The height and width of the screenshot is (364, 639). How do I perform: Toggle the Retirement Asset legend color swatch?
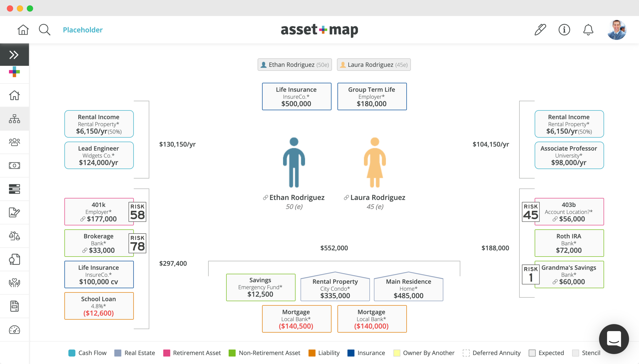point(167,353)
